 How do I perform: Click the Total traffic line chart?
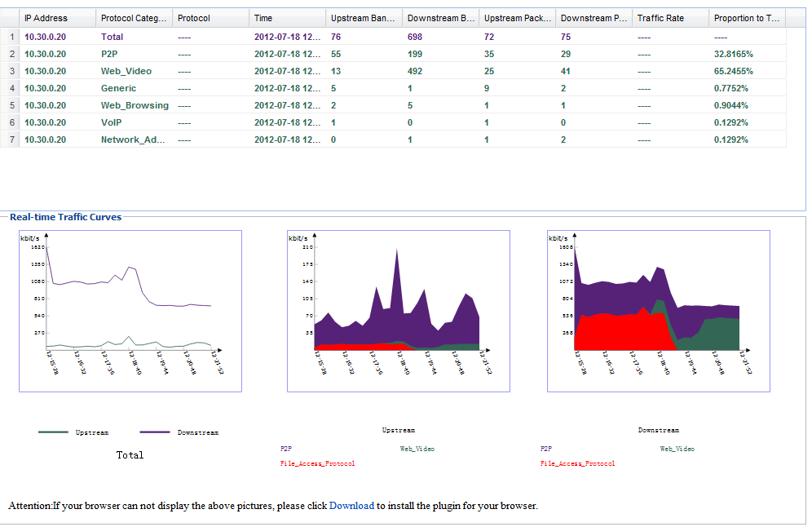click(130, 311)
